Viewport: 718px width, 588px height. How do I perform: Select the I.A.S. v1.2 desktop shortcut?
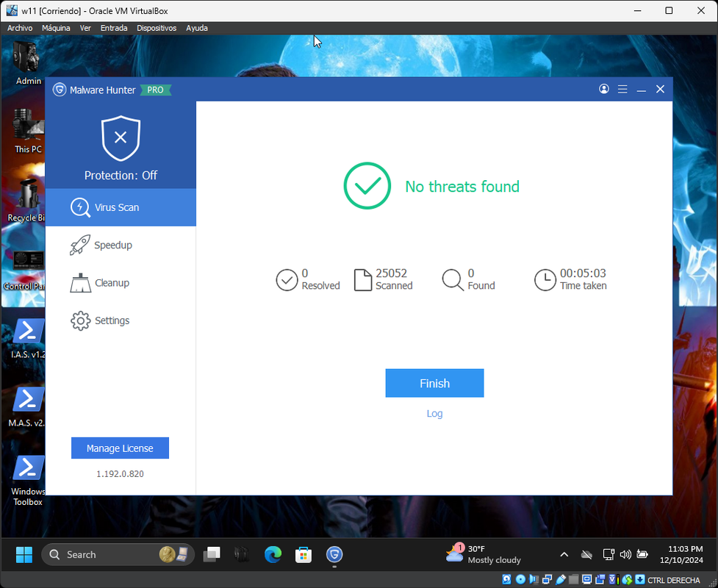click(27, 338)
